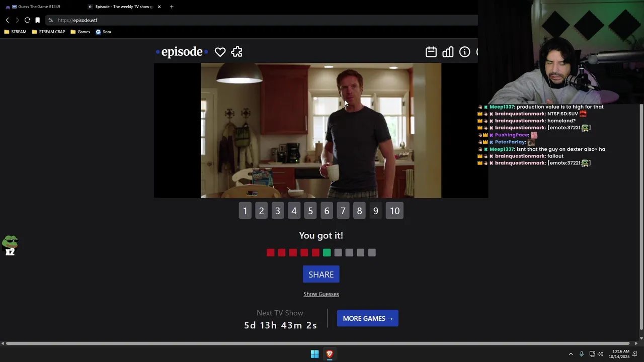The width and height of the screenshot is (644, 362).
Task: Open the taskbar clock and date
Action: point(619,354)
